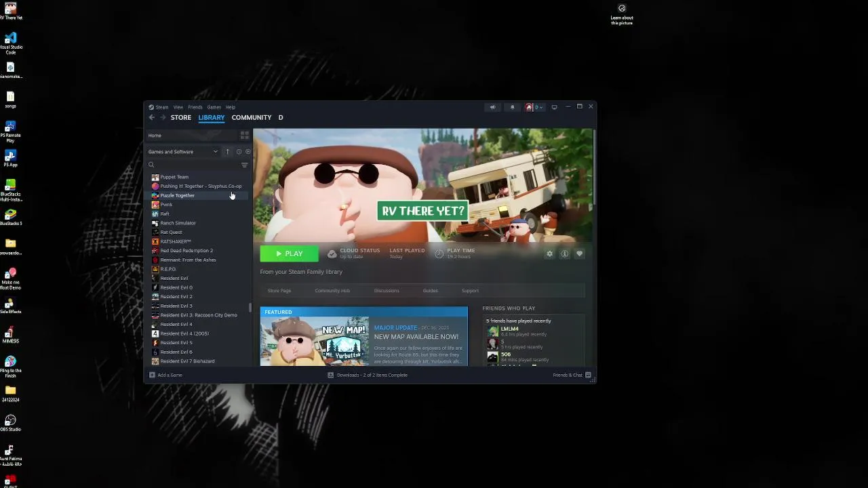This screenshot has height=488, width=868.
Task: Go back with the Steam back arrow
Action: [x=152, y=117]
